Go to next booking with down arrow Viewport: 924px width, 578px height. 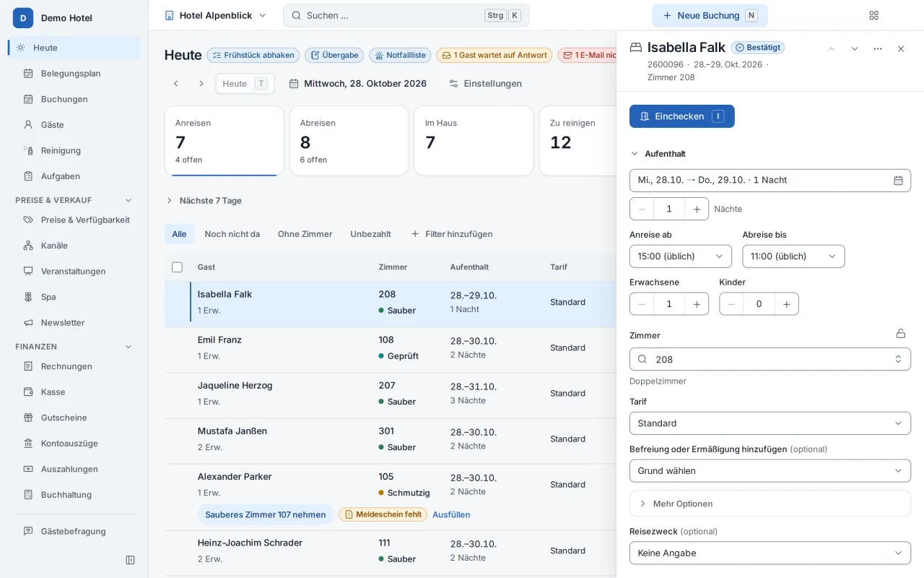(x=855, y=48)
